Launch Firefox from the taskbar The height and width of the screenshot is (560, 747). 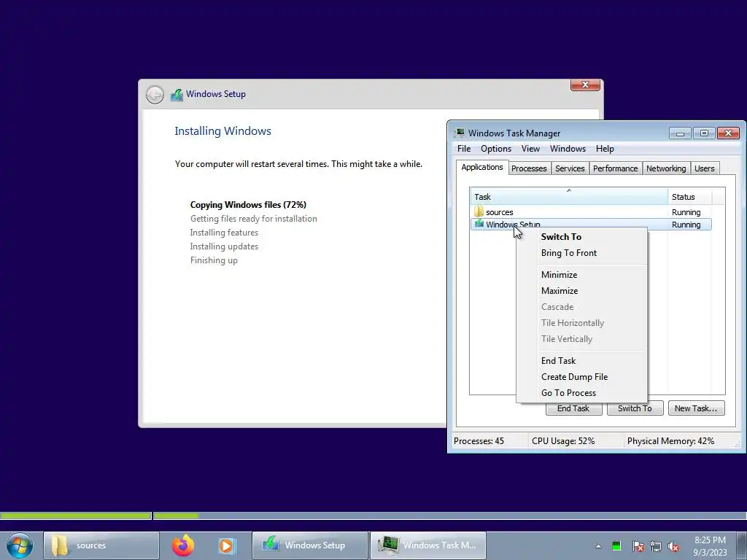(183, 545)
